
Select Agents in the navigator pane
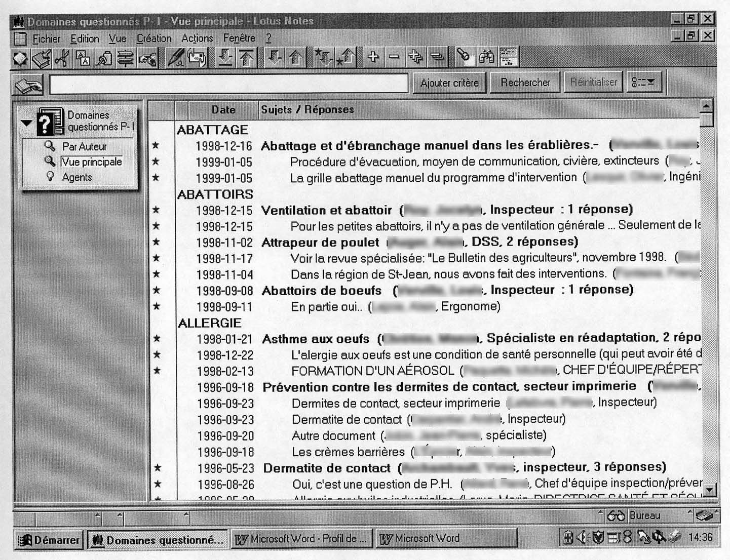point(77,177)
